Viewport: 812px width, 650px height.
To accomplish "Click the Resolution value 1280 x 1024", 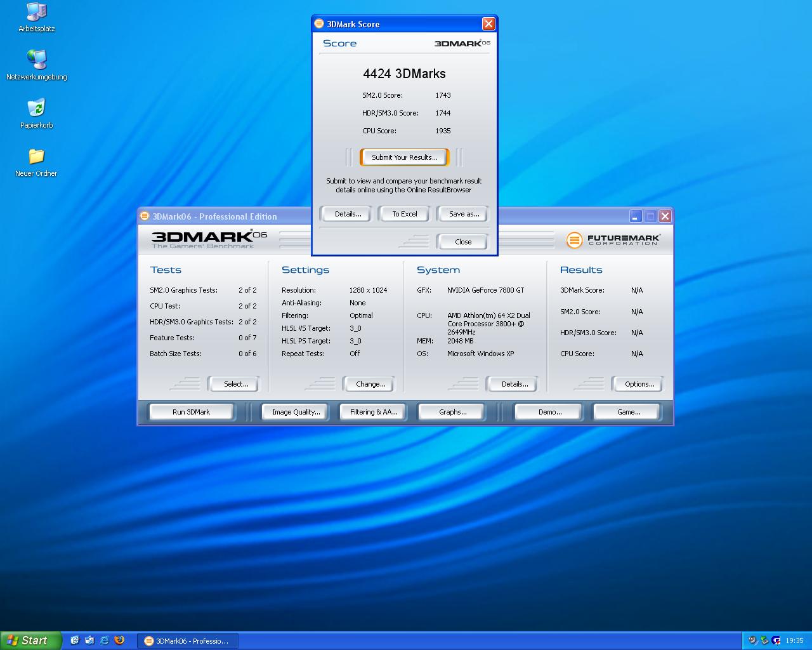I will coord(368,290).
